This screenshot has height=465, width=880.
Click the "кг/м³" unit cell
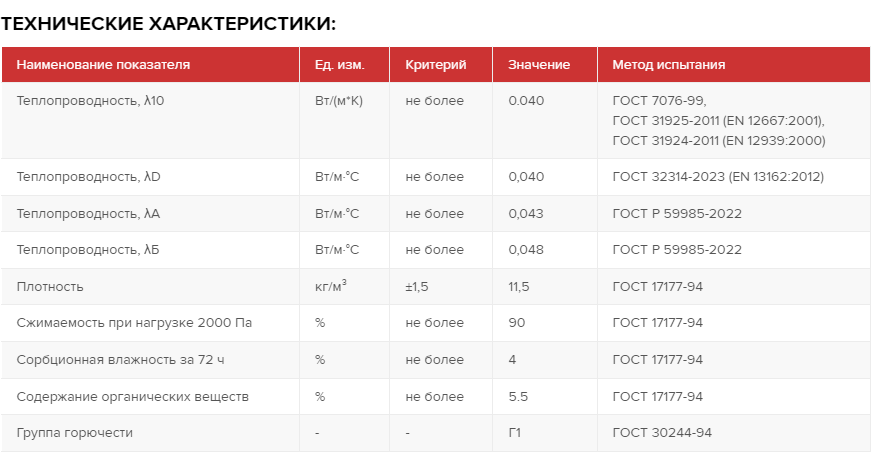coord(331,286)
